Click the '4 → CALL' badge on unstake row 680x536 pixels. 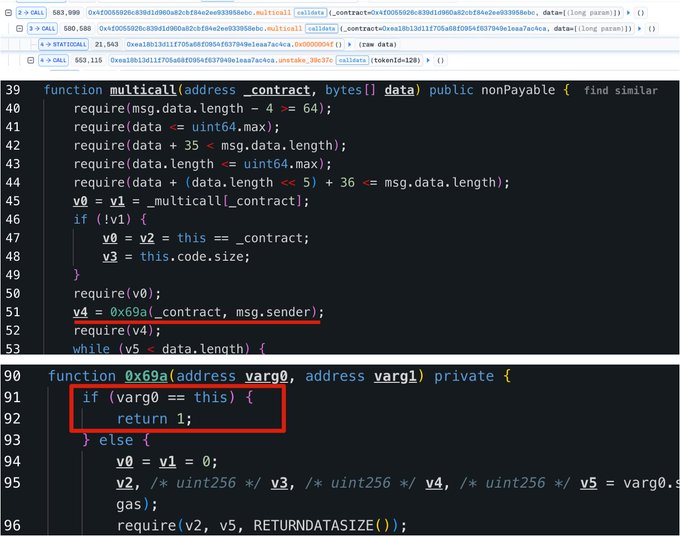coord(53,60)
